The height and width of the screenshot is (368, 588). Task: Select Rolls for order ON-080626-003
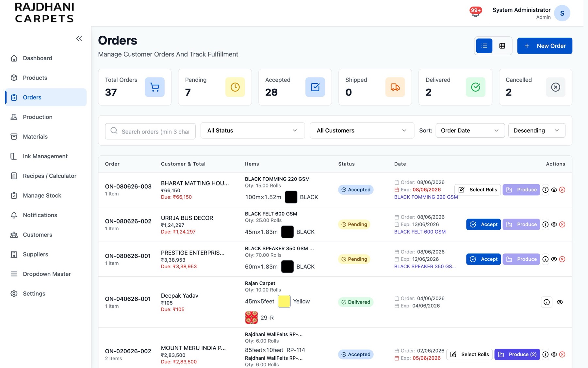click(478, 190)
